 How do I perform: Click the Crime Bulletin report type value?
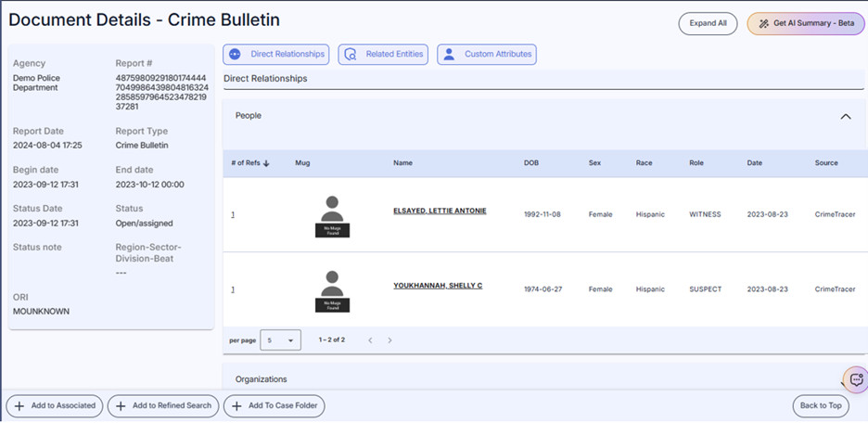142,146
